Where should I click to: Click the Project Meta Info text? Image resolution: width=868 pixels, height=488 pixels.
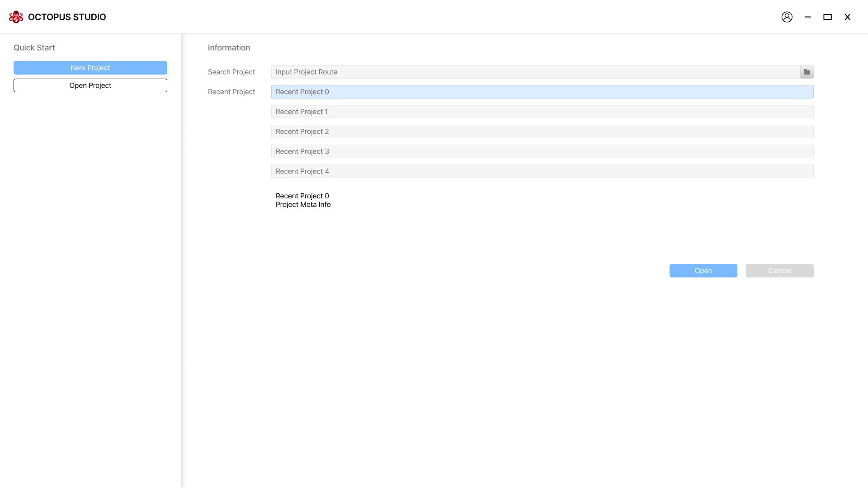click(303, 205)
